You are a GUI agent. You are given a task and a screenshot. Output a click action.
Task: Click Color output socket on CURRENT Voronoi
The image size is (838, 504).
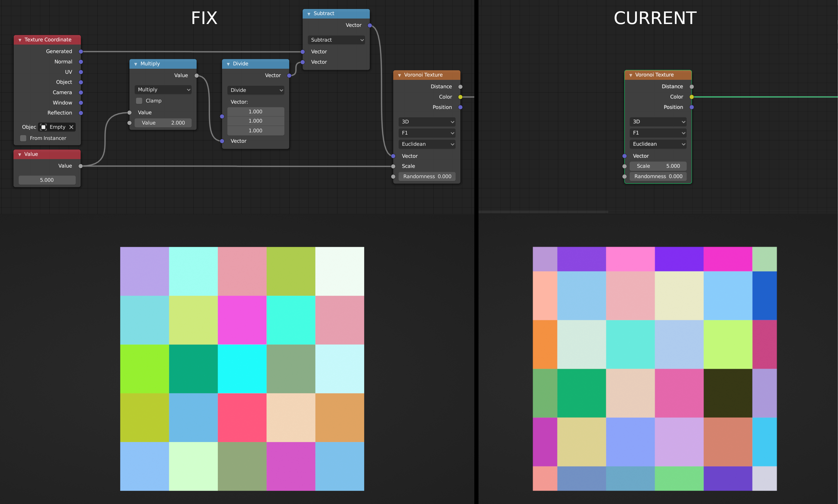pyautogui.click(x=692, y=97)
